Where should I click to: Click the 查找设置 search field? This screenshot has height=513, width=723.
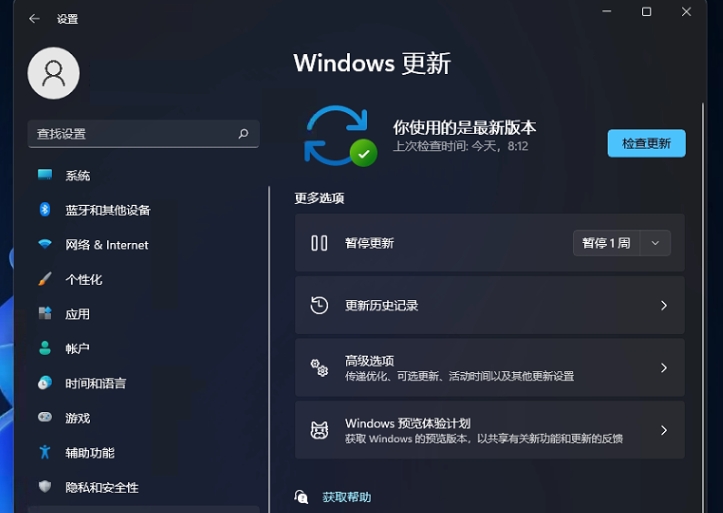(x=130, y=134)
